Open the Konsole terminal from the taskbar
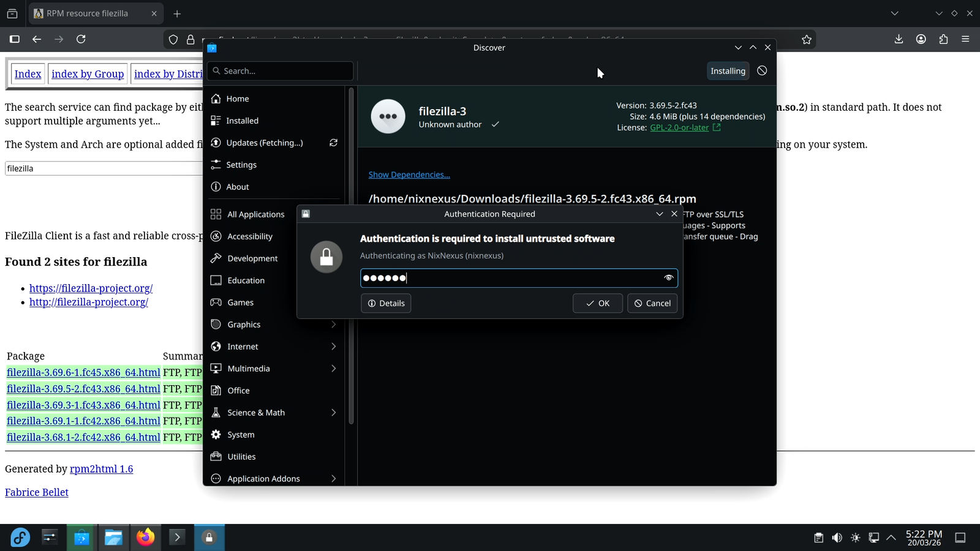The height and width of the screenshot is (551, 980). coord(177,538)
